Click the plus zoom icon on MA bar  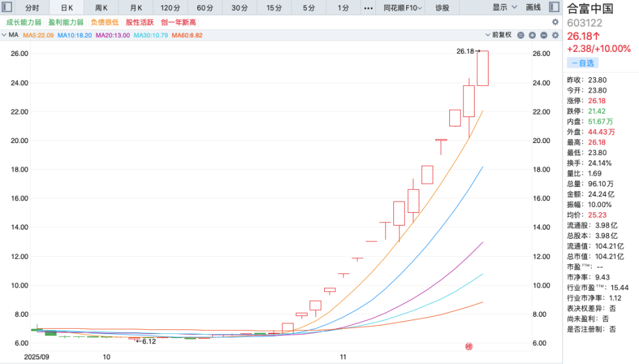[x=532, y=35]
